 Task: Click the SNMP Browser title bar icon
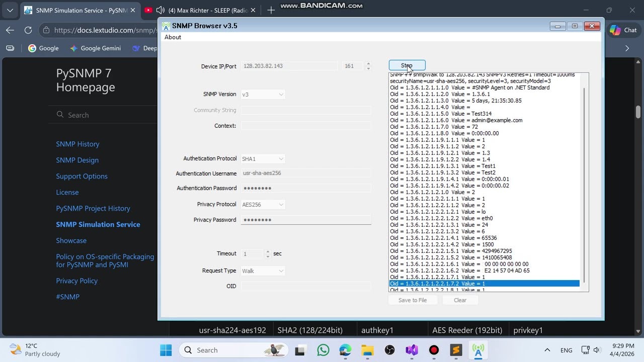click(166, 26)
